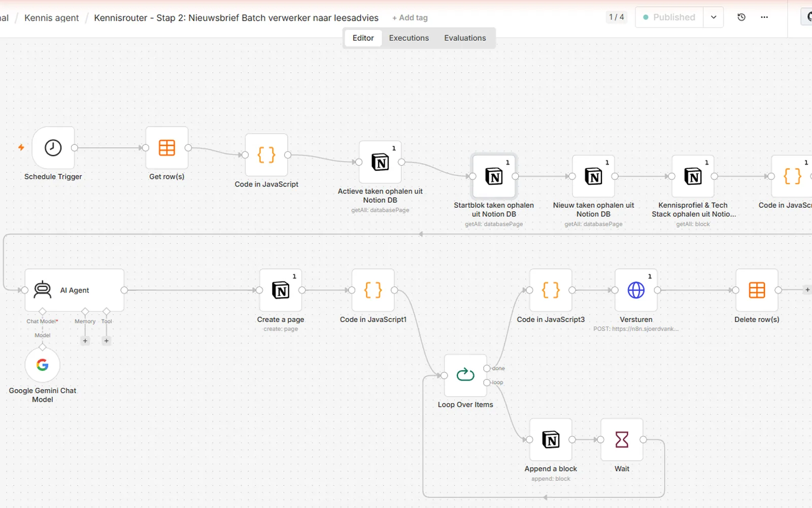Open Code in JavaScript1 node
812x508 pixels.
click(373, 290)
